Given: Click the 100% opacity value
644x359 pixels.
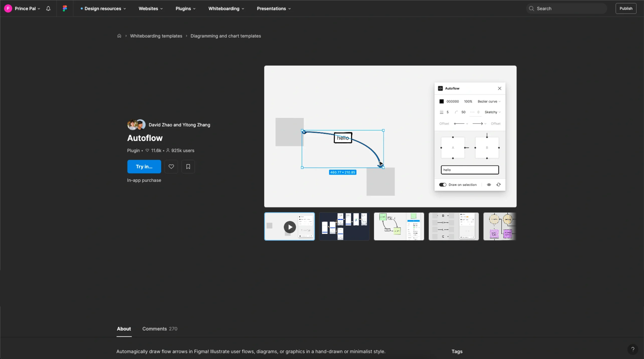Looking at the screenshot, I should tap(468, 101).
